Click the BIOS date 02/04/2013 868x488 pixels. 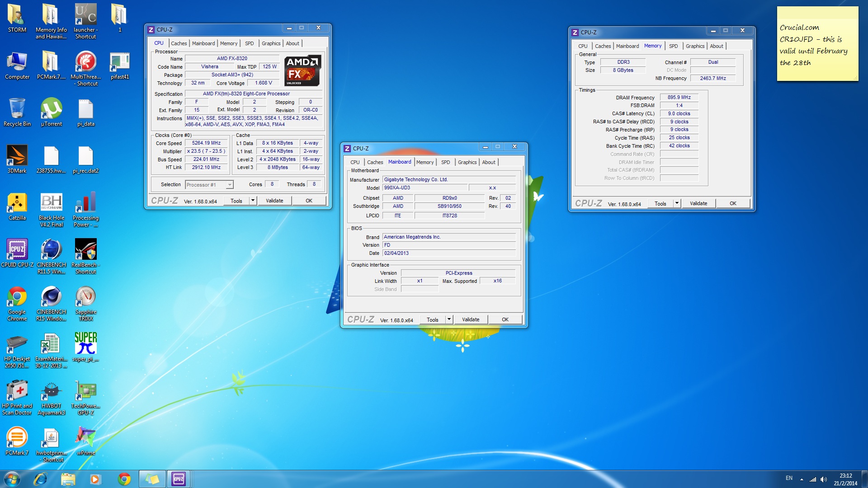tap(449, 253)
